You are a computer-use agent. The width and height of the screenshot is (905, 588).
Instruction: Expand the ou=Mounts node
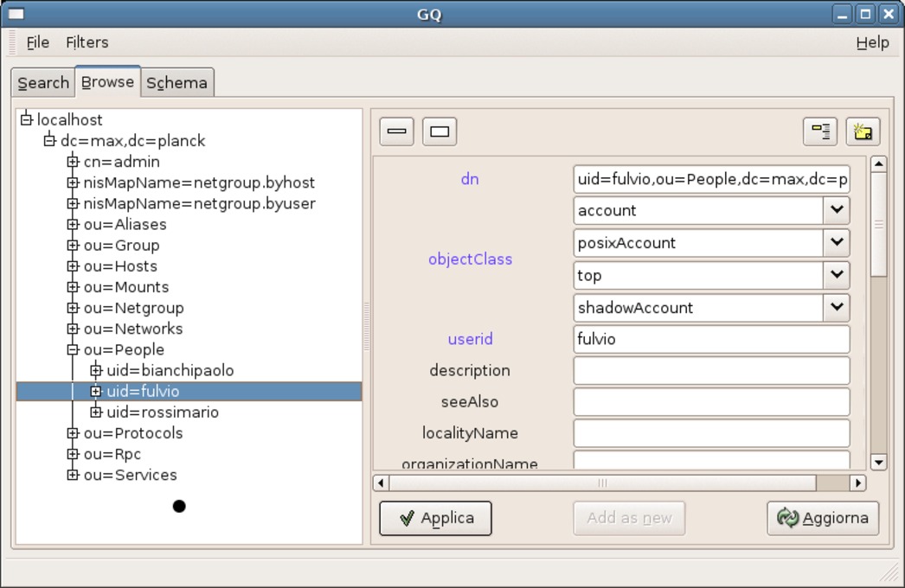73,287
